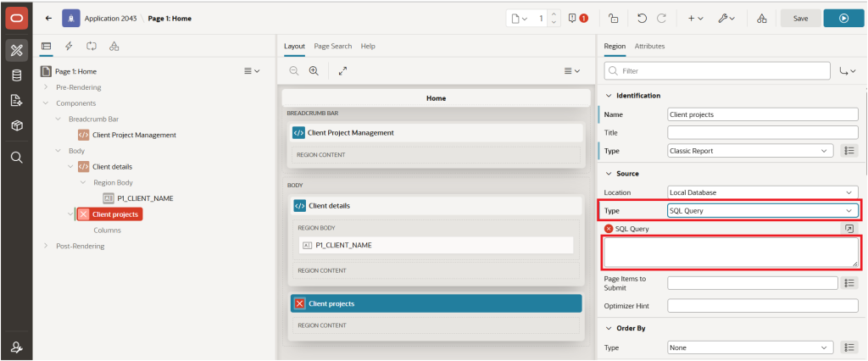
Task: Open SQL Query code editor popup
Action: tap(849, 228)
